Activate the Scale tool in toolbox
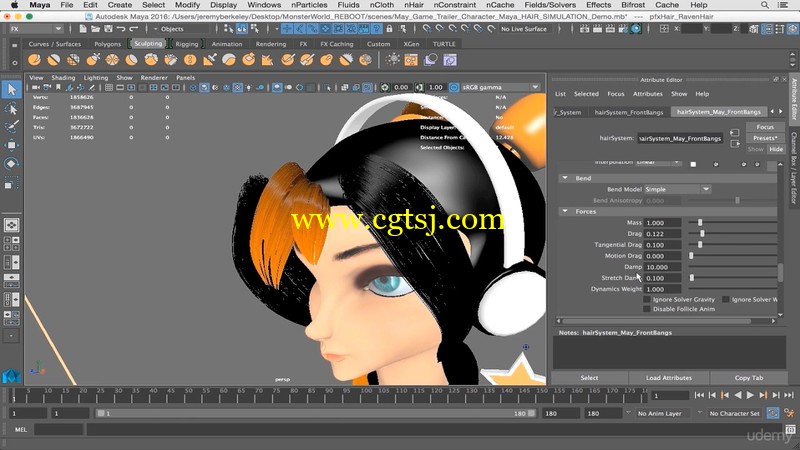The height and width of the screenshot is (450, 800). pyautogui.click(x=11, y=183)
